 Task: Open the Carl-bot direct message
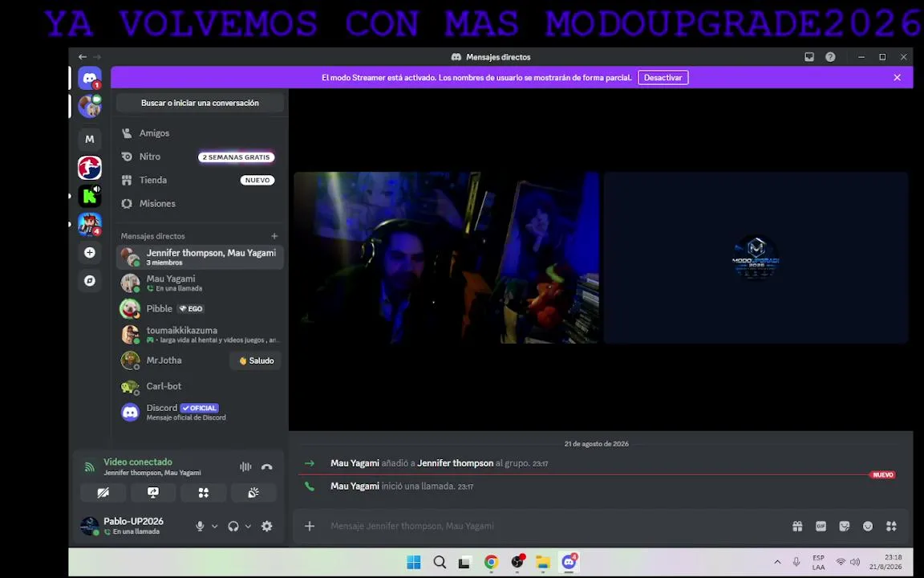pyautogui.click(x=200, y=386)
